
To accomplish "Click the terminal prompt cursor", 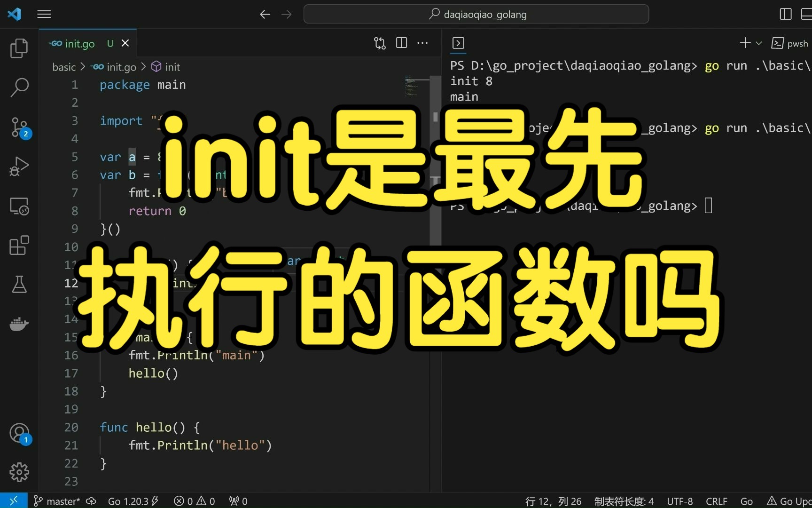I will 709,206.
